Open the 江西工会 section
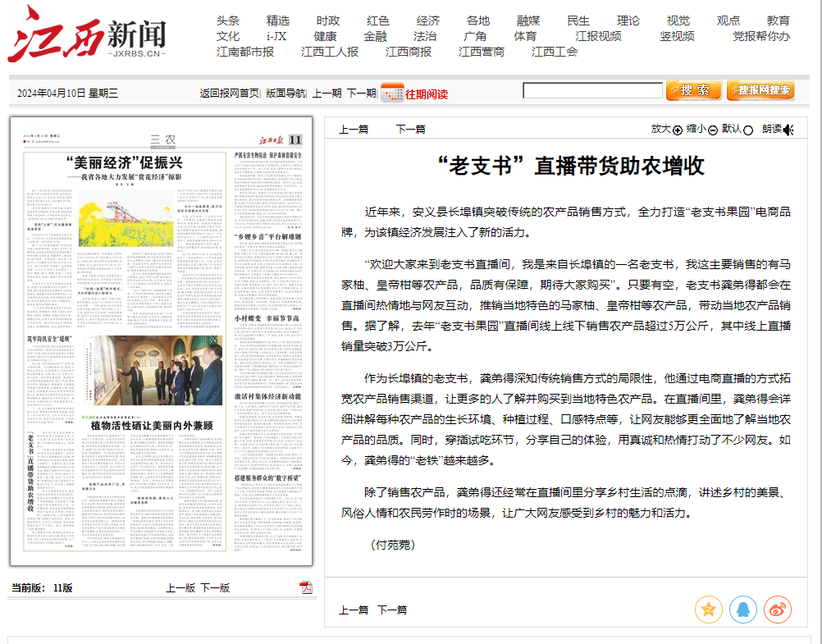The height and width of the screenshot is (644, 822). (554, 51)
